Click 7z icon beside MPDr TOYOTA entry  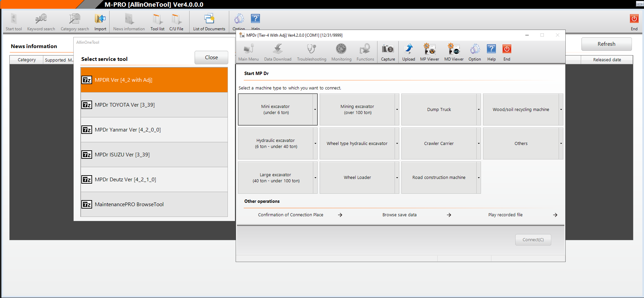pyautogui.click(x=87, y=105)
